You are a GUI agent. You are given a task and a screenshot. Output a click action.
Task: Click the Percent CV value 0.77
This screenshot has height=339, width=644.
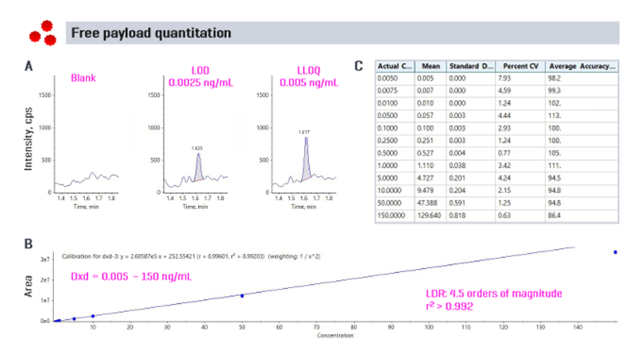(505, 153)
